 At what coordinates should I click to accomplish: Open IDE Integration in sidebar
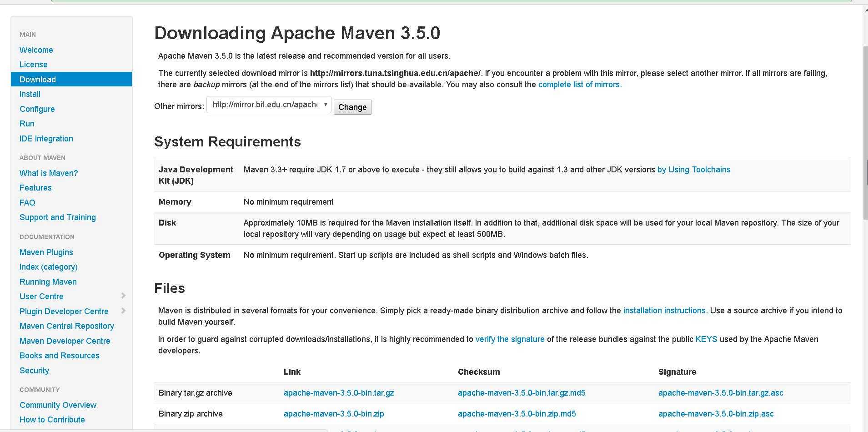pos(46,139)
